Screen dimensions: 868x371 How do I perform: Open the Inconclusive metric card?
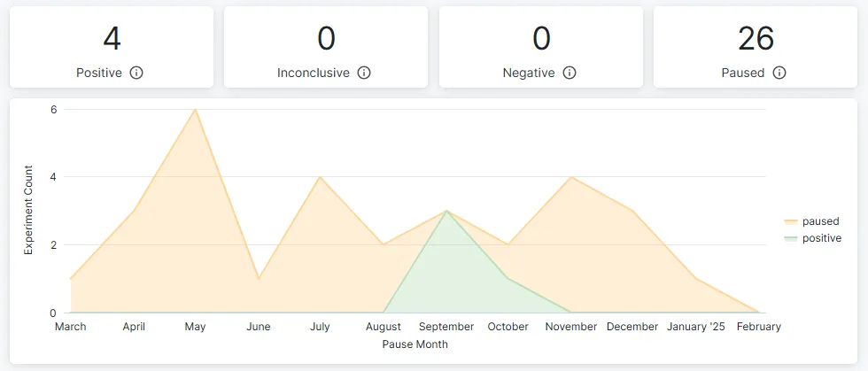tap(326, 47)
